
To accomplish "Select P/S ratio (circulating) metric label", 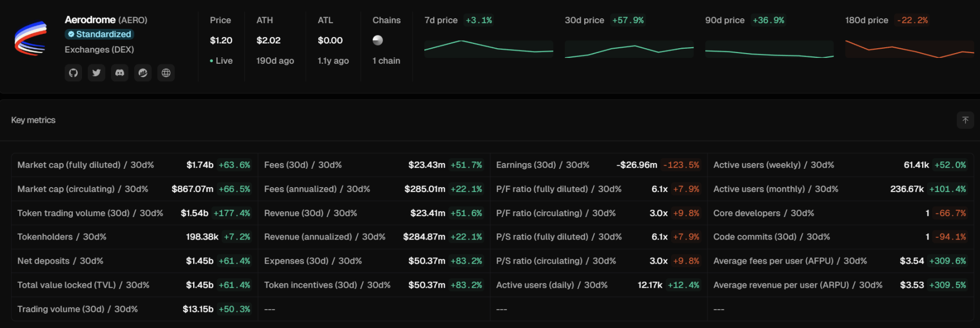I will (x=556, y=261).
